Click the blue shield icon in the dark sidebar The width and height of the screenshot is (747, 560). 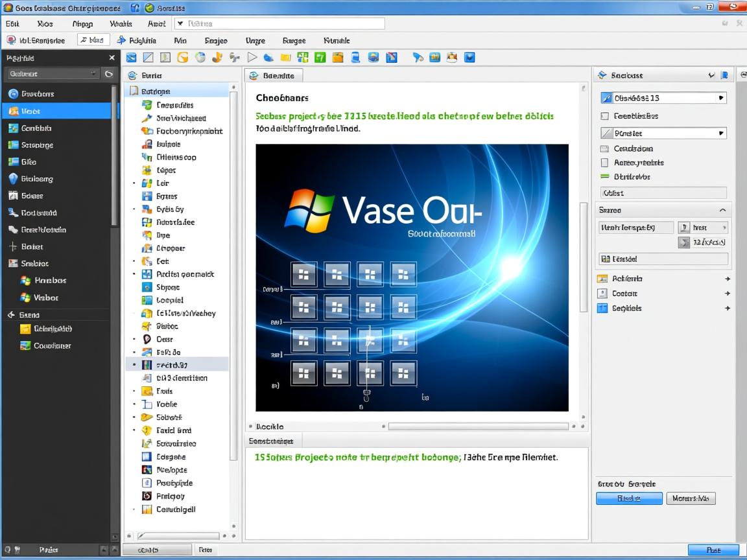13,179
